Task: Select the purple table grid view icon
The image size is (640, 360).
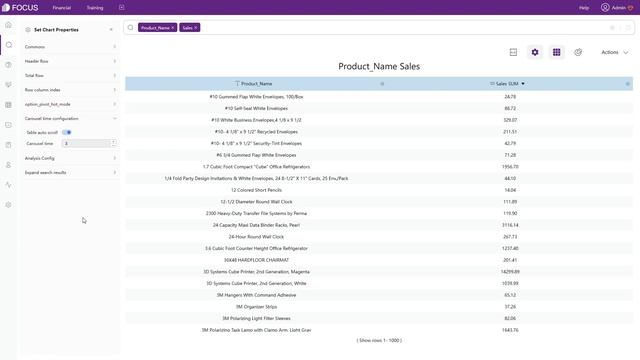Action: (x=556, y=52)
